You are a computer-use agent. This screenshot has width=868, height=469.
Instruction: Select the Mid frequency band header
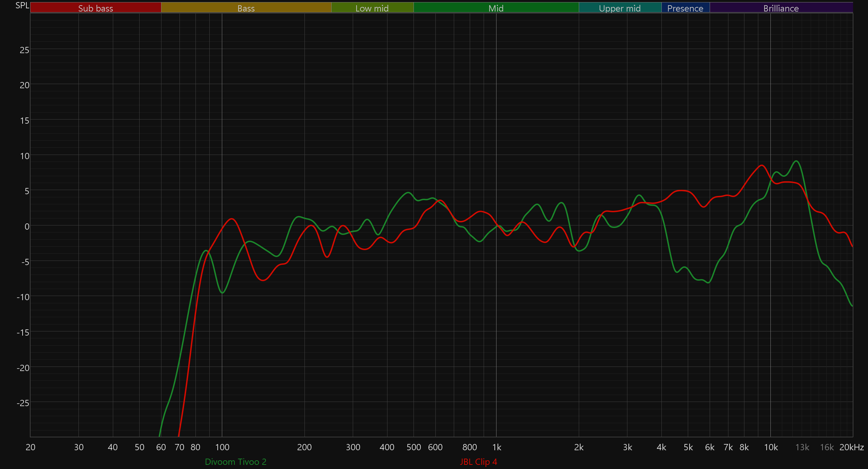(x=496, y=8)
